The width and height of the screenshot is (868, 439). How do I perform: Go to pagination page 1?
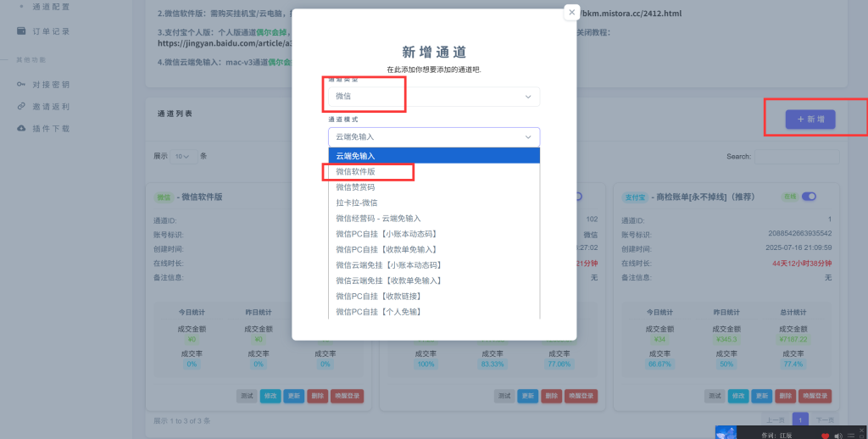pyautogui.click(x=800, y=420)
